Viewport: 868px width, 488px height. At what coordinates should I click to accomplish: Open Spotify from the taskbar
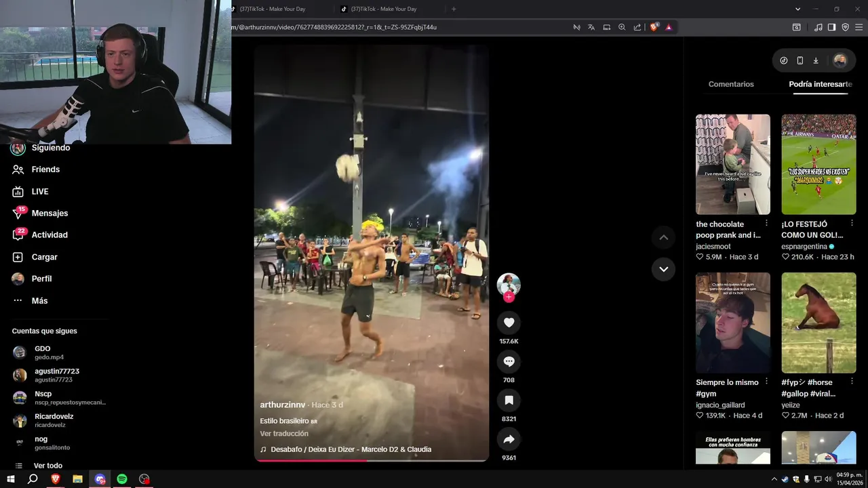pos(122,479)
